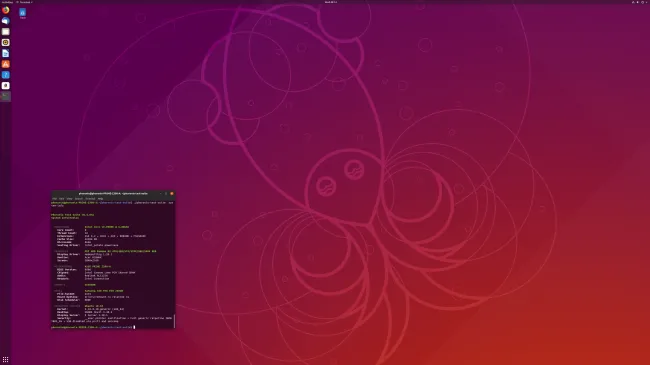The image size is (650, 365).
Task: Show Applications grid at dock bottom
Action: coord(5,360)
